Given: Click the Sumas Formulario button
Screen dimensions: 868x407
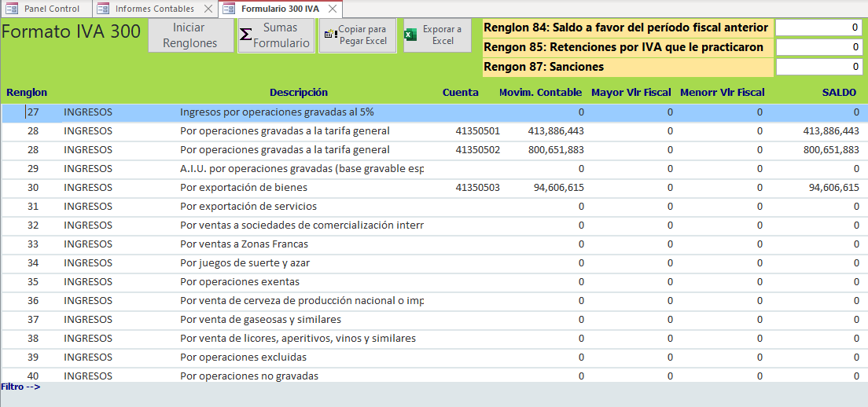Looking at the screenshot, I should [276, 35].
